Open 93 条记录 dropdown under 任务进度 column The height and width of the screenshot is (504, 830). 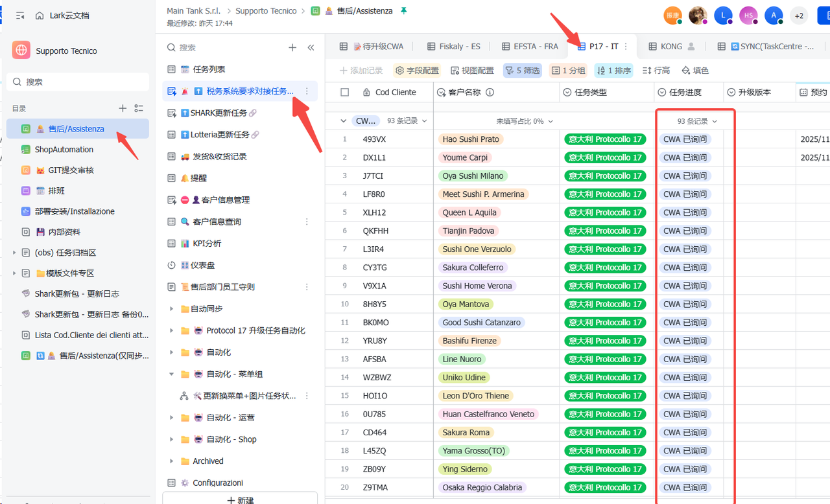pyautogui.click(x=697, y=121)
